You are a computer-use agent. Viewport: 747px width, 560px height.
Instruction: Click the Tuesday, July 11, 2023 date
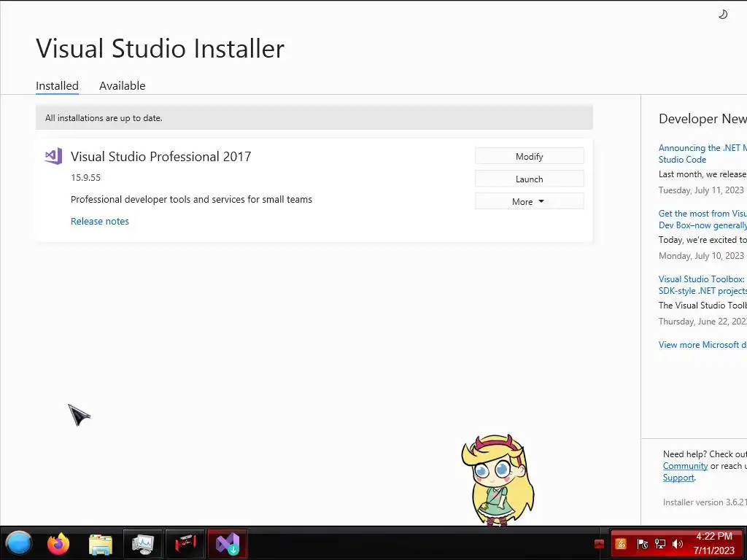coord(701,190)
